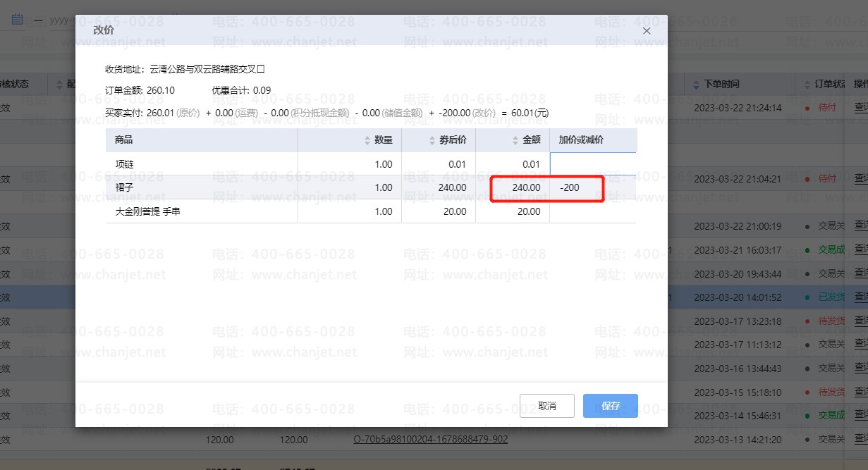The height and width of the screenshot is (470, 868).
Task: Click the 裙子 price adjustment field showing -200
Action: click(593, 187)
